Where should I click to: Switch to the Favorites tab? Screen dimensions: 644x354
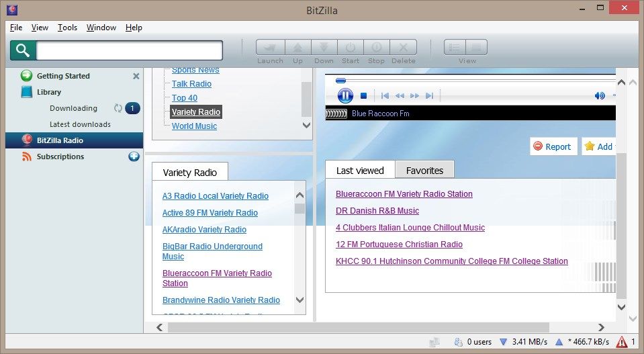pos(424,171)
